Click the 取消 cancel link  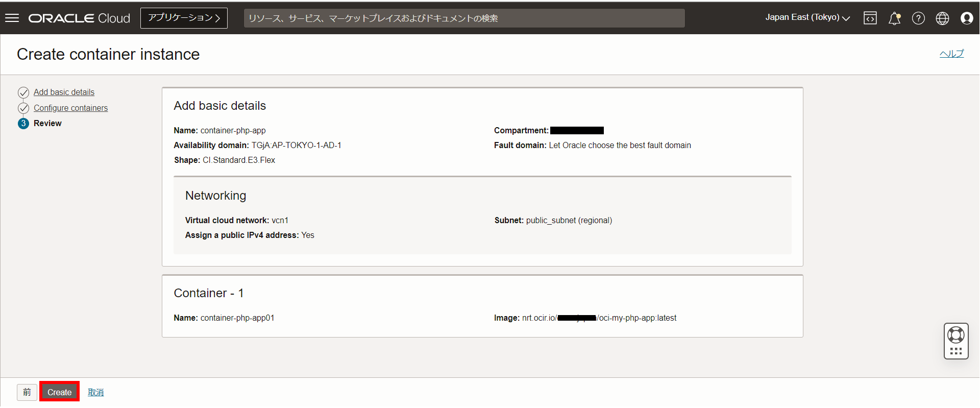[95, 392]
